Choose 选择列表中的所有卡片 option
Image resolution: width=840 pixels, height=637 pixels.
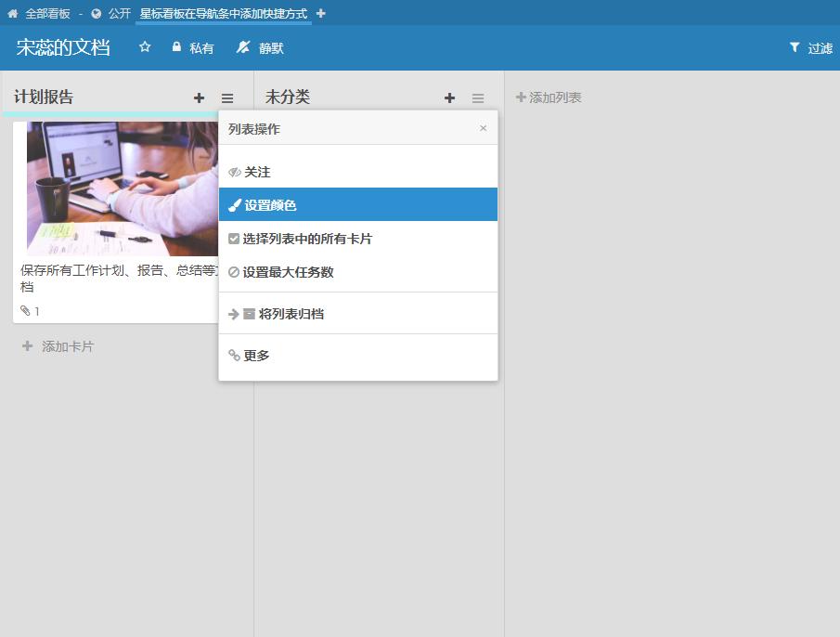(306, 239)
